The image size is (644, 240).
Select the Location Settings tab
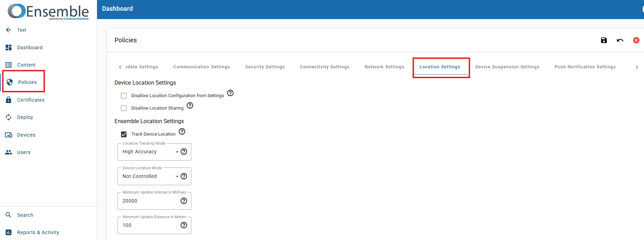point(440,67)
